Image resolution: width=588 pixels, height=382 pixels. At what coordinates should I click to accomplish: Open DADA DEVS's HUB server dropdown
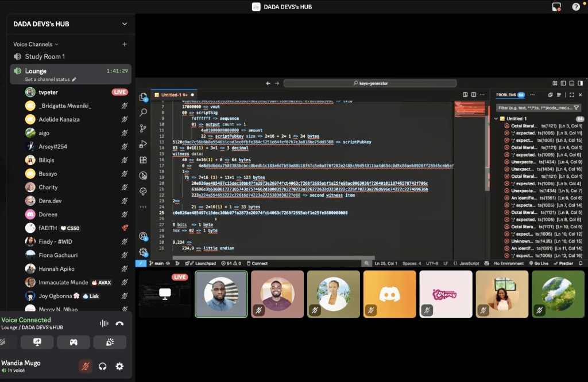coord(125,24)
